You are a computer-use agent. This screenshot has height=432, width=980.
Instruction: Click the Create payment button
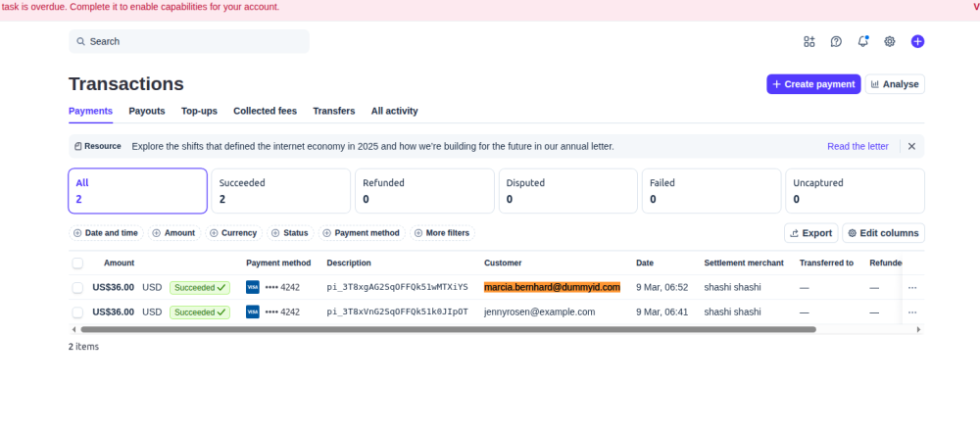(x=813, y=84)
